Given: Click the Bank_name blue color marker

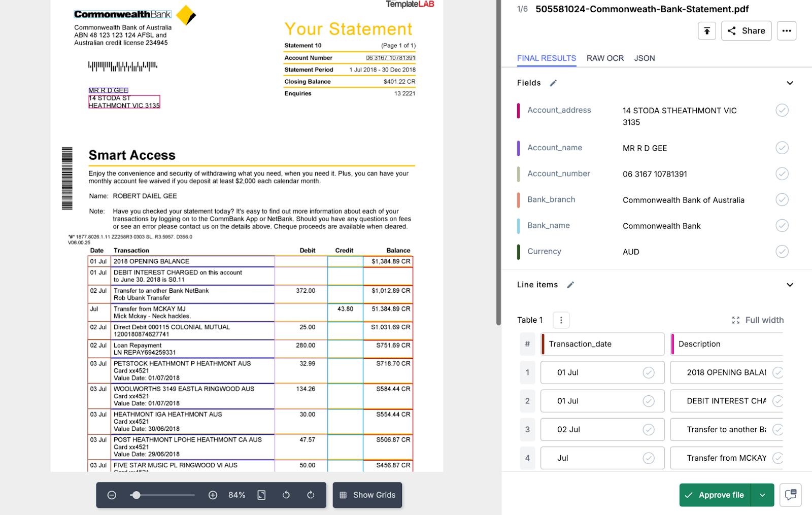Looking at the screenshot, I should point(518,226).
